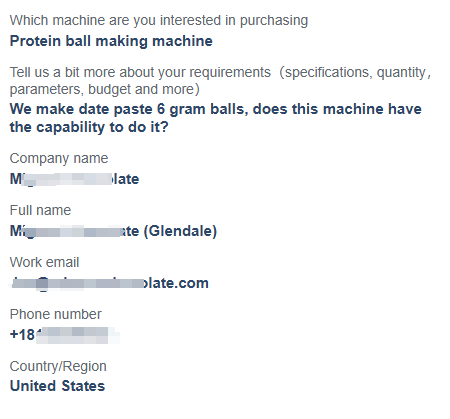Click the 'Which machine are you interested in purchasing' label
Screen dimensions: 450x419
coord(159,21)
